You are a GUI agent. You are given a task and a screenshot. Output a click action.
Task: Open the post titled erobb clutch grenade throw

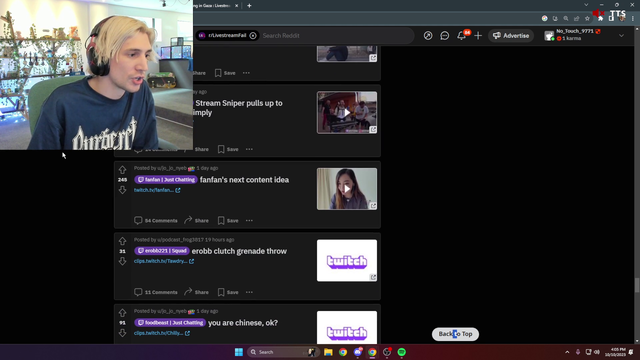pyautogui.click(x=239, y=251)
